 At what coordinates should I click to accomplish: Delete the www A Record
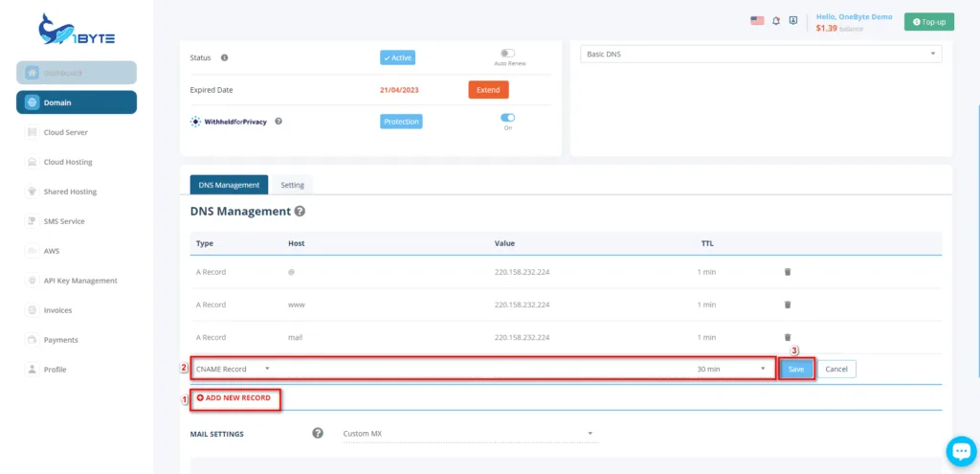click(x=788, y=305)
